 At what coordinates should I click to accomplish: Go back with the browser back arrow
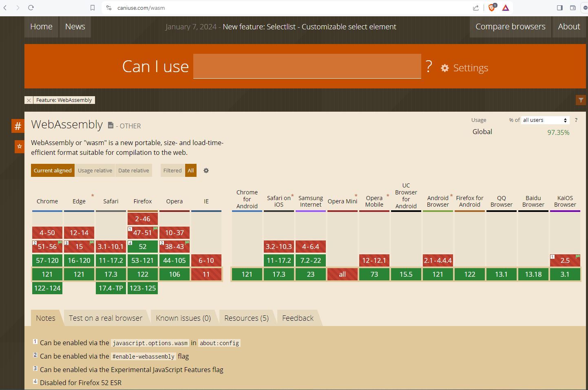pos(5,8)
